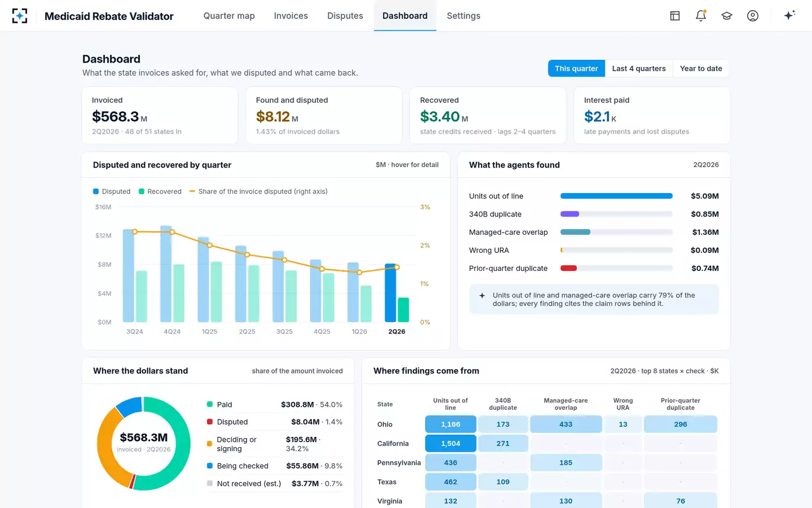Screen dimensions: 812x508
Task: Open the Settings tab
Action: pos(464,16)
